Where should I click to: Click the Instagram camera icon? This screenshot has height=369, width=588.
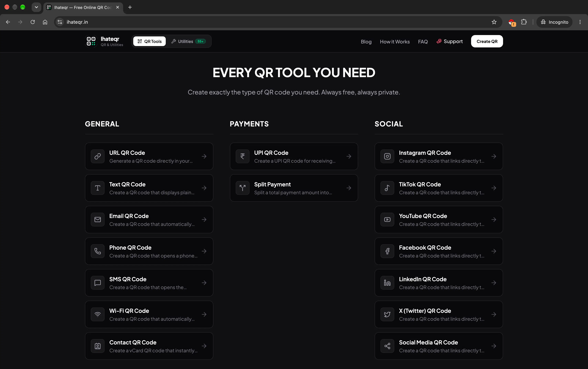pos(387,156)
